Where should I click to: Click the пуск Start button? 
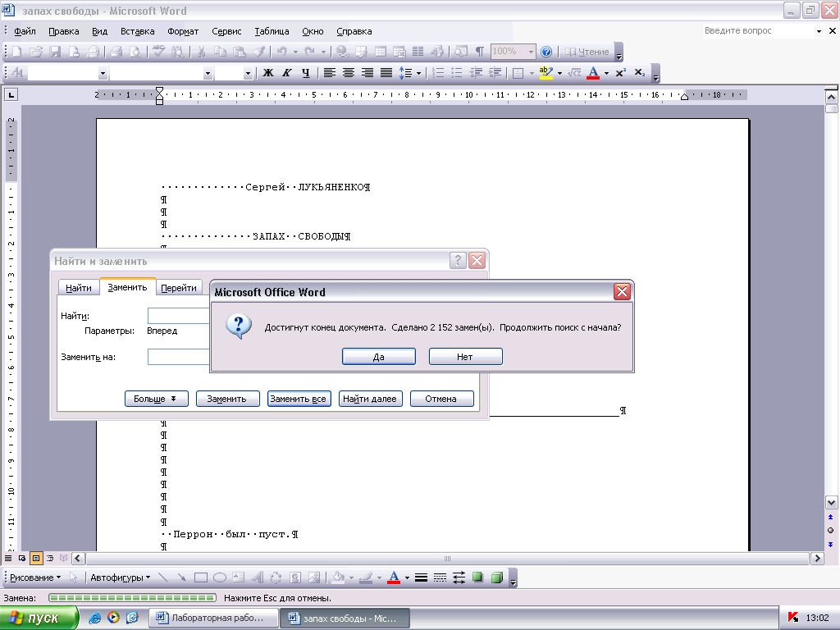(39, 619)
